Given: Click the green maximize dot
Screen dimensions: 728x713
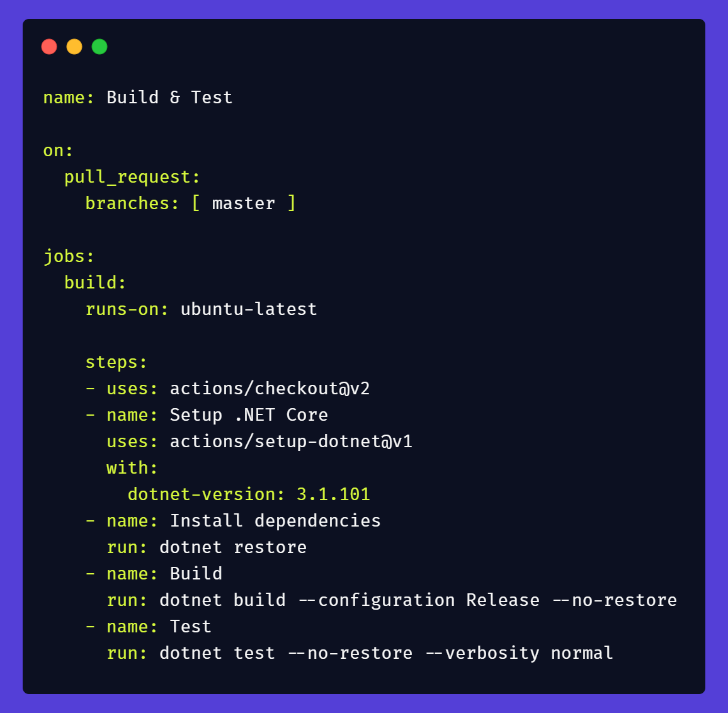Looking at the screenshot, I should click(x=100, y=47).
